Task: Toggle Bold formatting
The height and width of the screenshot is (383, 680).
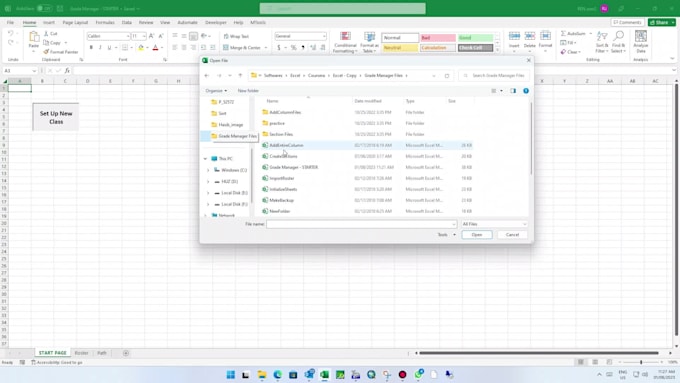Action: 91,48
